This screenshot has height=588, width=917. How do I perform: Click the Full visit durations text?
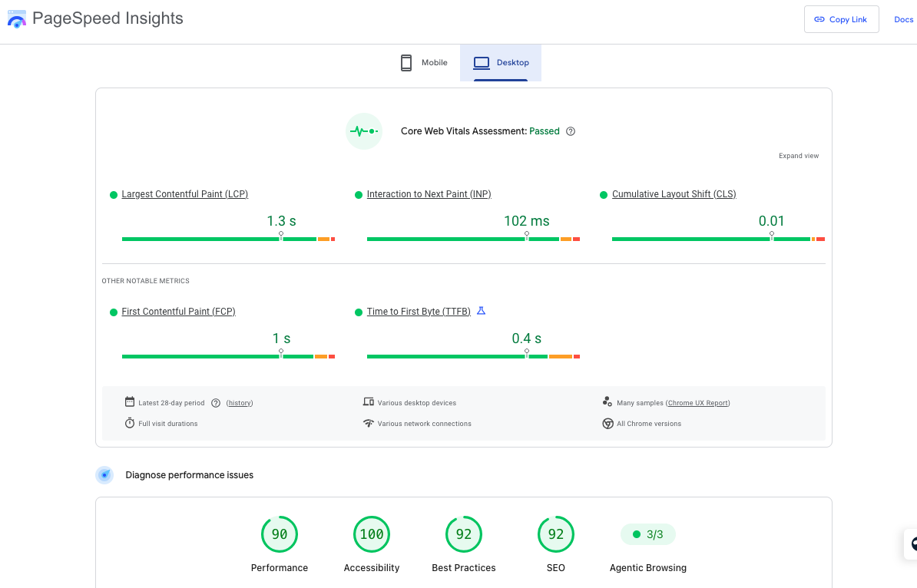pyautogui.click(x=168, y=424)
